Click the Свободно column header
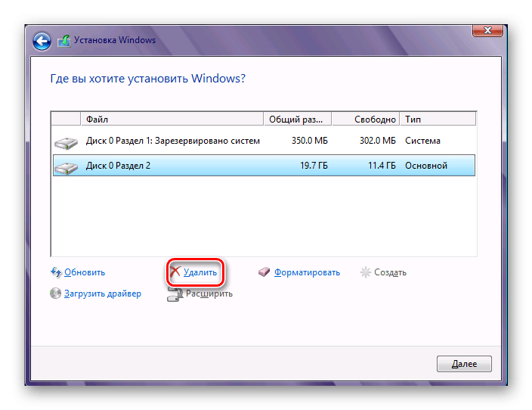 366,119
